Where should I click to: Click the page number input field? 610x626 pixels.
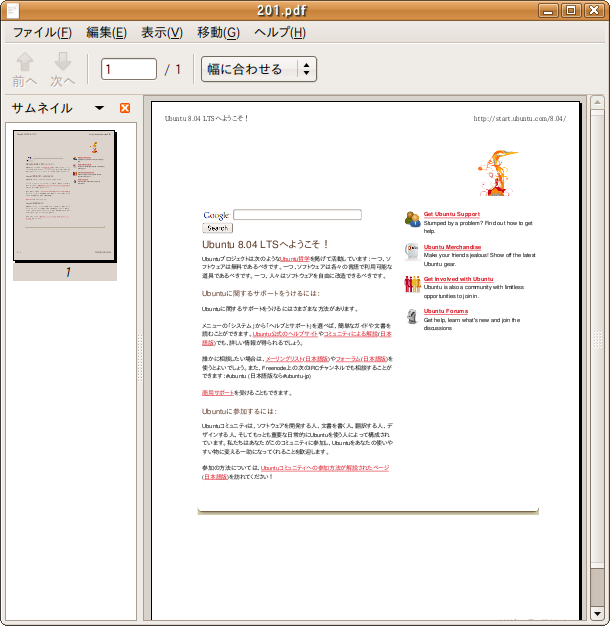point(129,69)
